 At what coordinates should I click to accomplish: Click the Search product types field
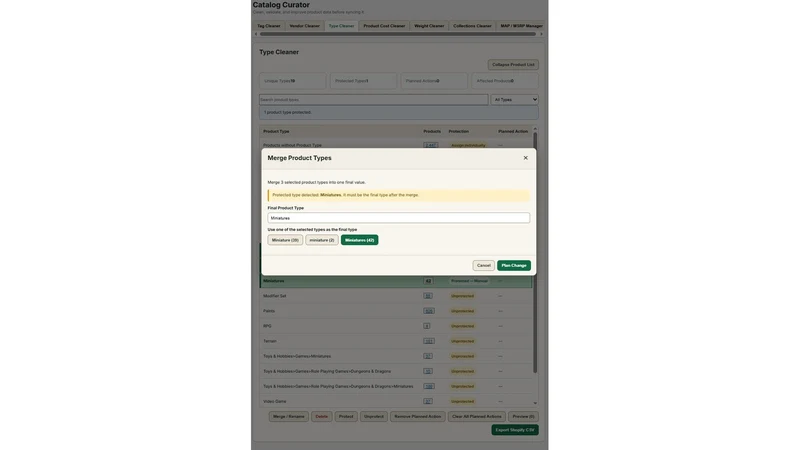(373, 99)
